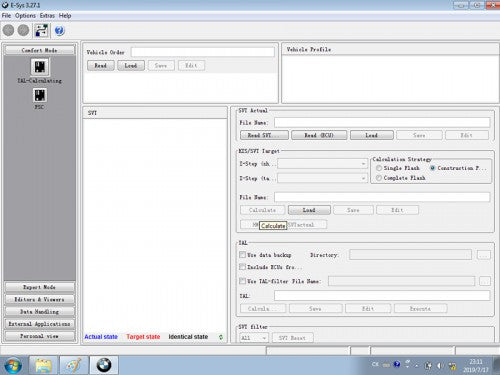
Task: Click the connect to vehicle toolbar icon
Action: pos(41,31)
